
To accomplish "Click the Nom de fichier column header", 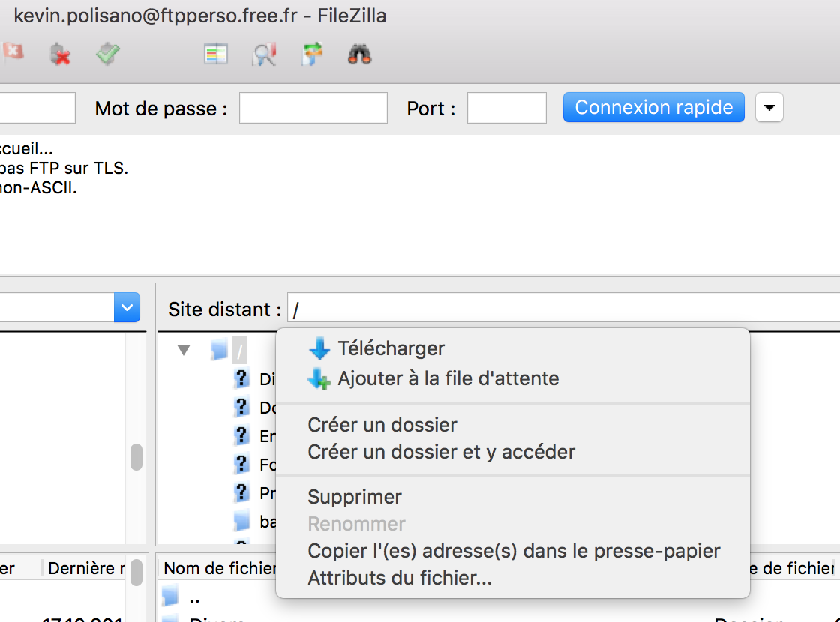I will click(218, 568).
